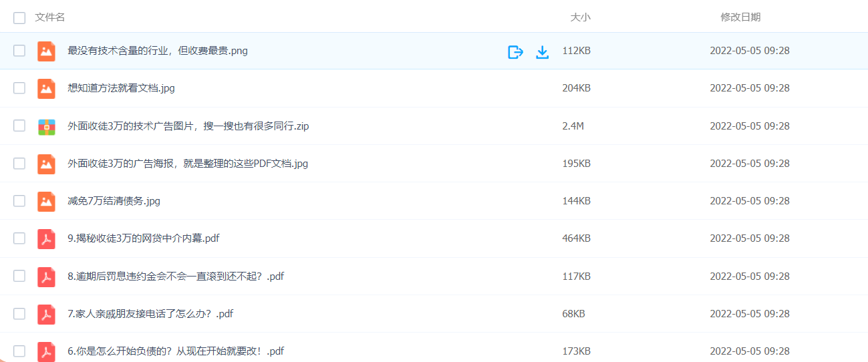
Task: Open 9.揭秘收徒3万的网贷中介内幕.pdf
Action: pyautogui.click(x=144, y=238)
